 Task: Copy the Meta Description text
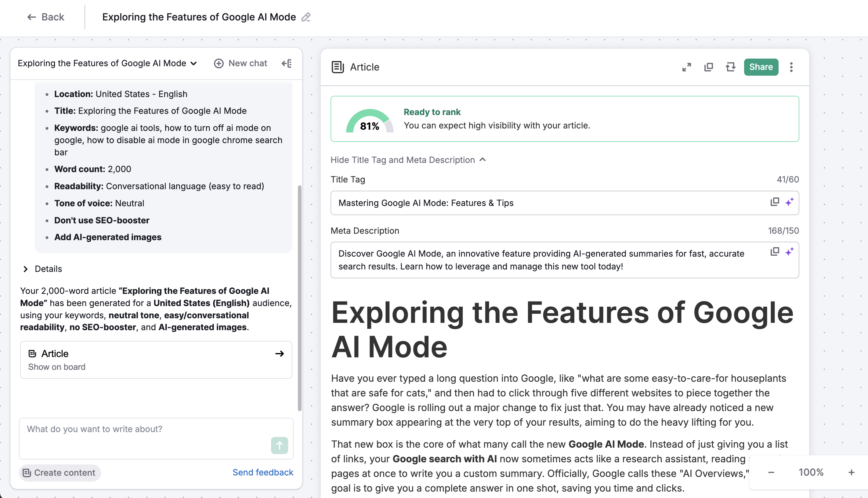(774, 252)
